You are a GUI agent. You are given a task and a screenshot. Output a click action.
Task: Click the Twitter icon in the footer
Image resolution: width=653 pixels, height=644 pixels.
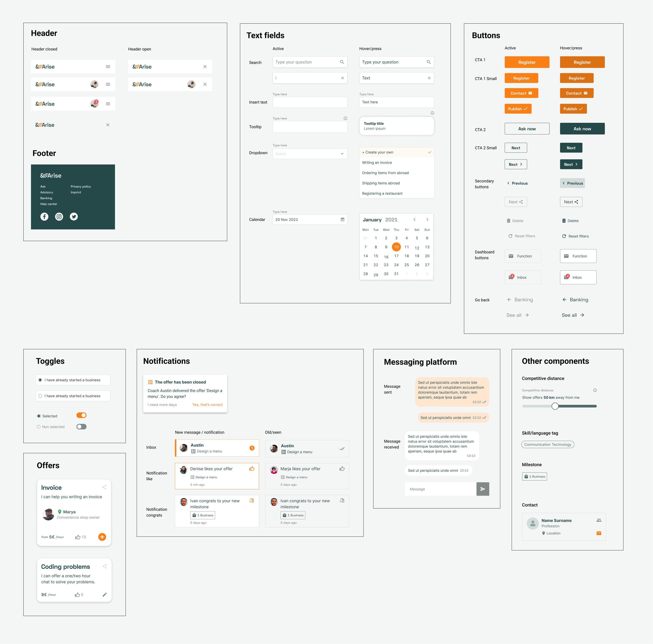[74, 217]
